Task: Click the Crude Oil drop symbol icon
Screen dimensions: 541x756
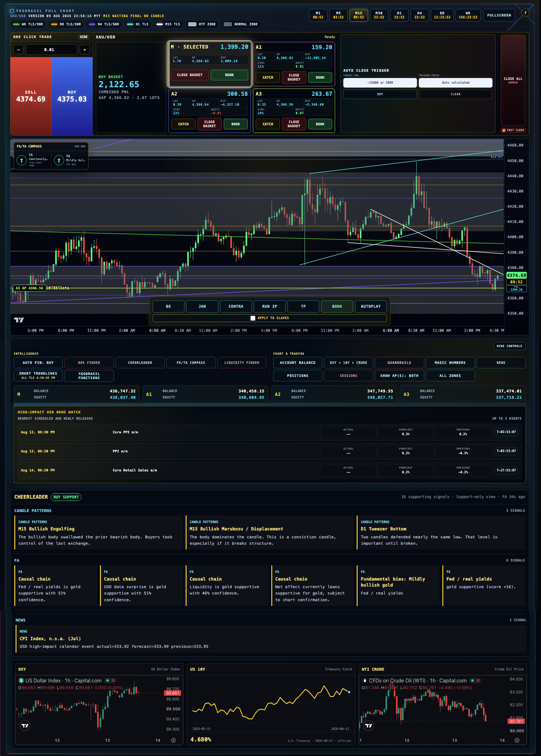Action: [365, 681]
